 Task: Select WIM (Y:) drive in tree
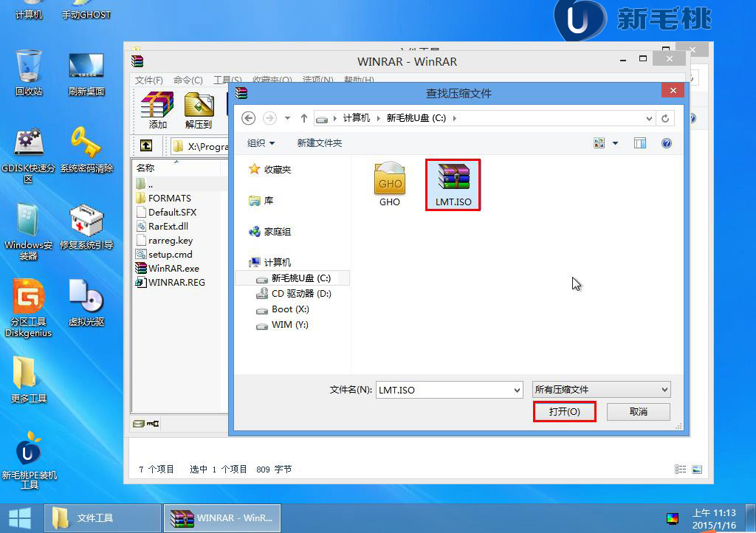(x=282, y=325)
